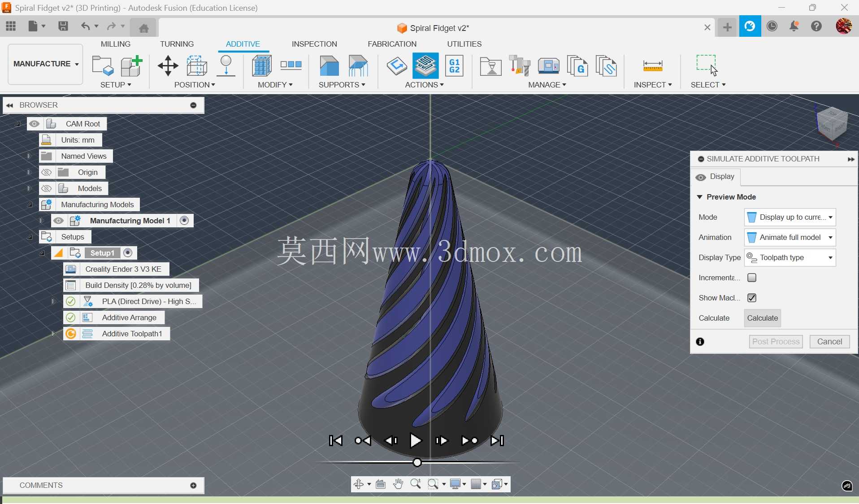Viewport: 859px width, 504px height.
Task: Toggle visibility of Manufacturing Model 1
Action: point(58,221)
